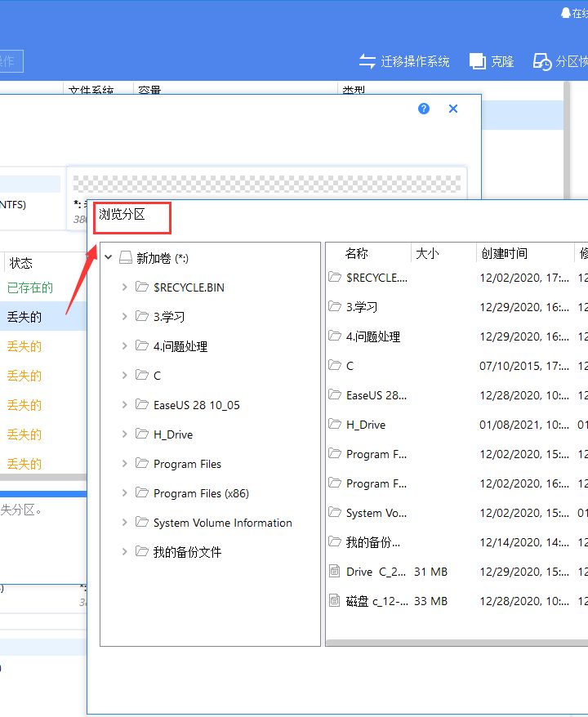Screen dimensions: 588x717
Task: Click the 文件系统 column header in main window
Action: coord(91,90)
